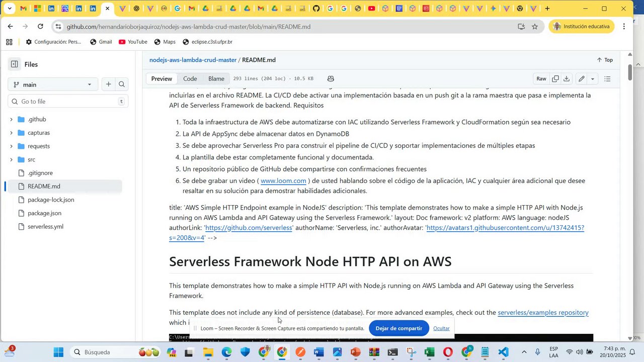The width and height of the screenshot is (644, 362).
Task: Open a new browser tab
Action: (x=547, y=9)
